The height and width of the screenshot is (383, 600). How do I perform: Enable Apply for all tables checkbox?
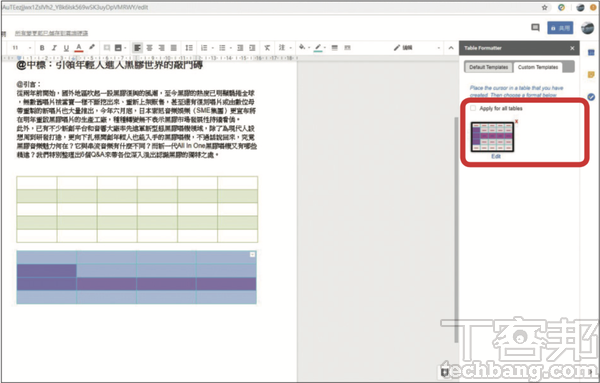coord(473,108)
